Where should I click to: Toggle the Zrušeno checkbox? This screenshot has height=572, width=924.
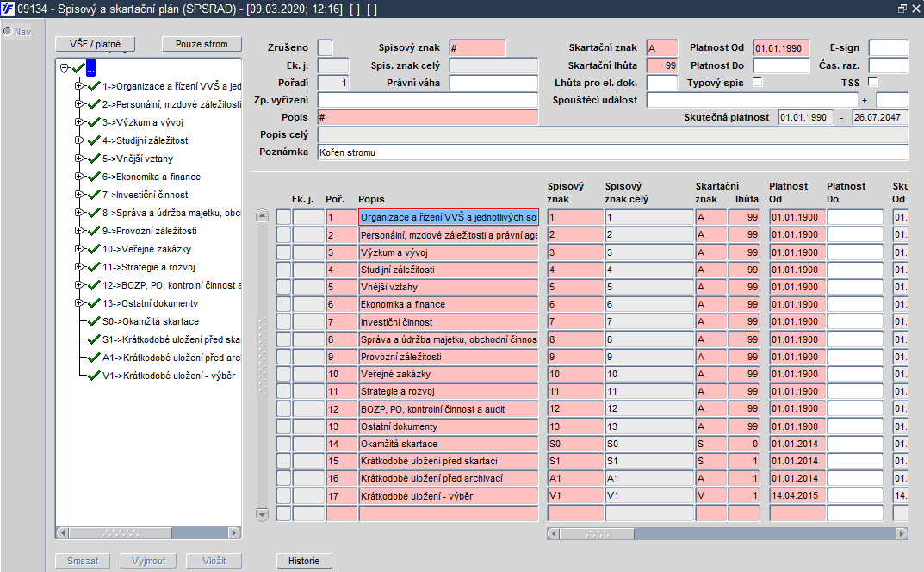[325, 47]
